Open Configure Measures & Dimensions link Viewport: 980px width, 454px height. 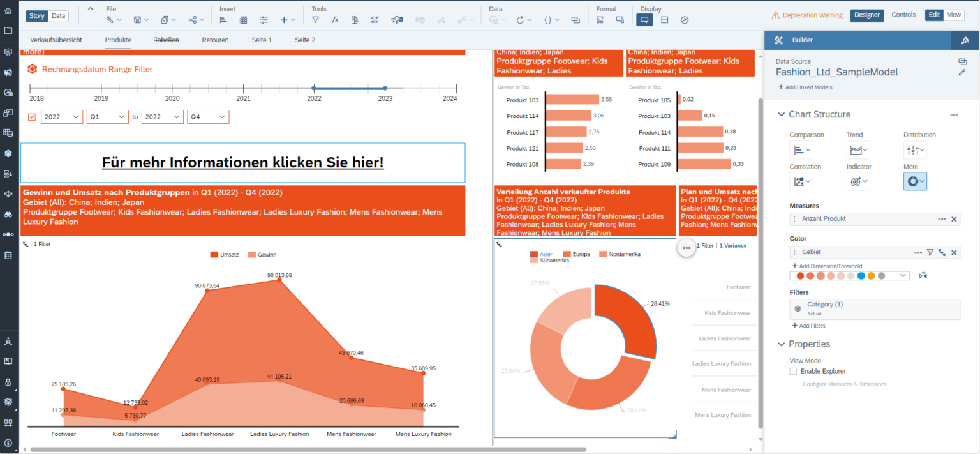tap(845, 384)
